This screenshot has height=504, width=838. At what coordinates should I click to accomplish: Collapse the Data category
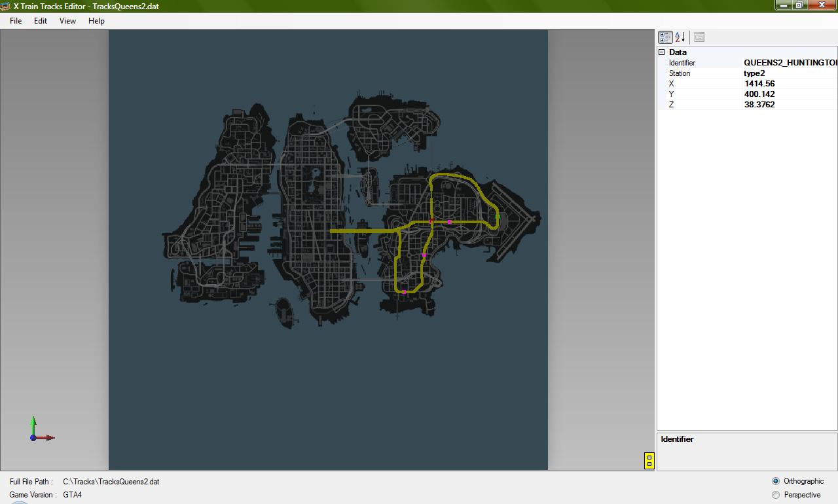click(x=661, y=52)
